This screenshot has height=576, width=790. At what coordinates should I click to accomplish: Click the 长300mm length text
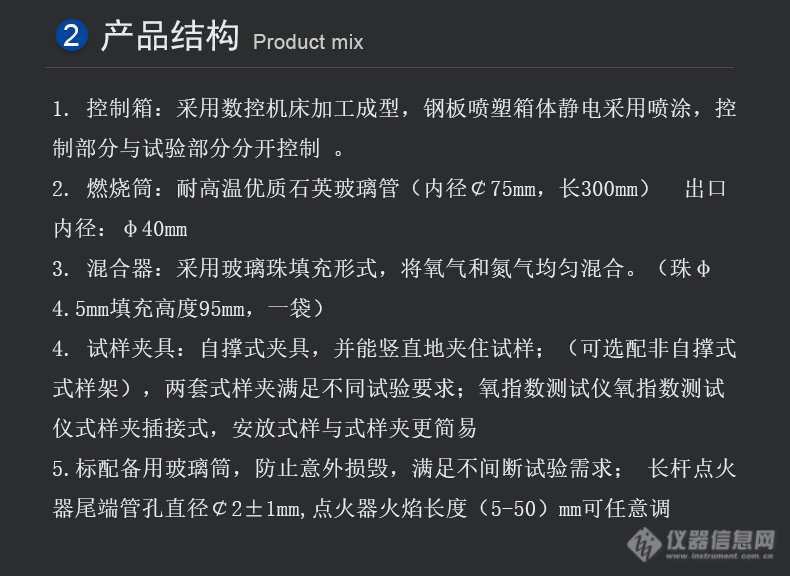(x=598, y=188)
